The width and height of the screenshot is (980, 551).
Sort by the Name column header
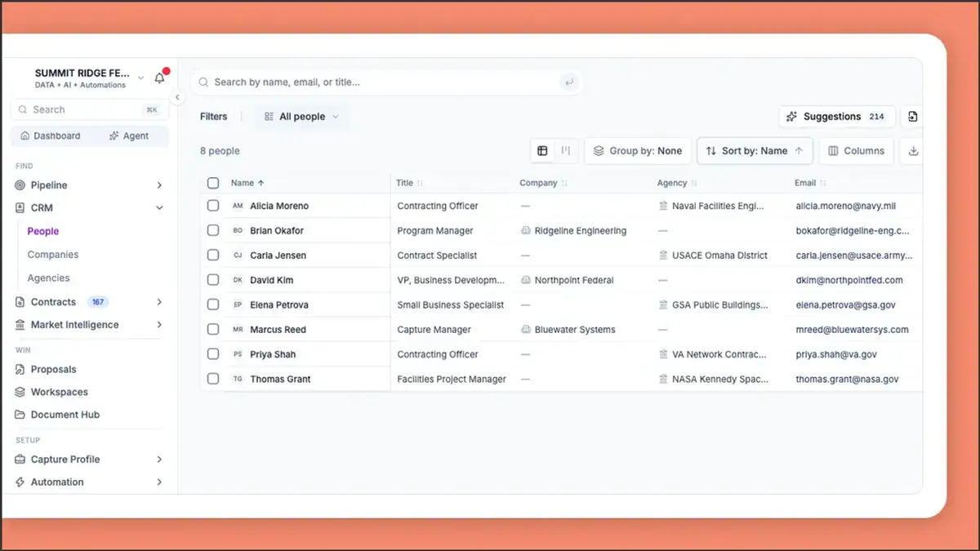[247, 183]
